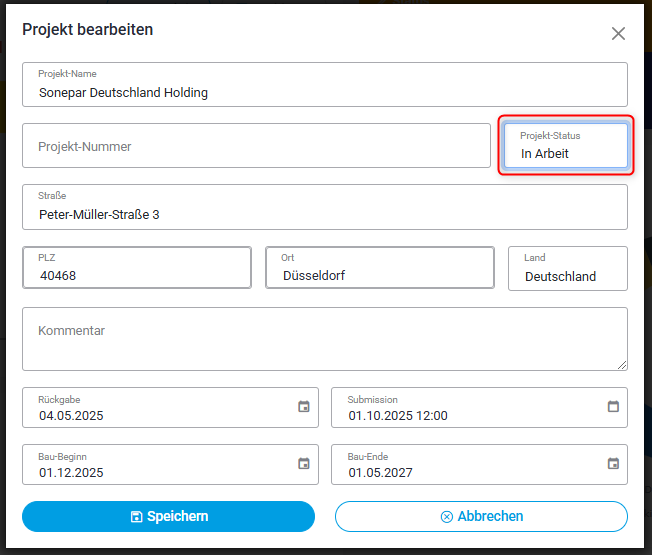Open the Bau-Beginn calendar picker icon

(x=304, y=463)
